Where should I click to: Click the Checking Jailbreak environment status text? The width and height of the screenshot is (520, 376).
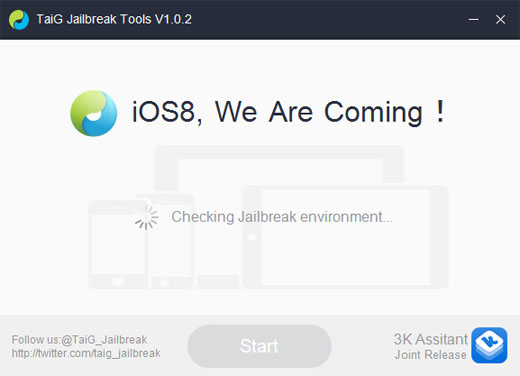pyautogui.click(x=282, y=217)
